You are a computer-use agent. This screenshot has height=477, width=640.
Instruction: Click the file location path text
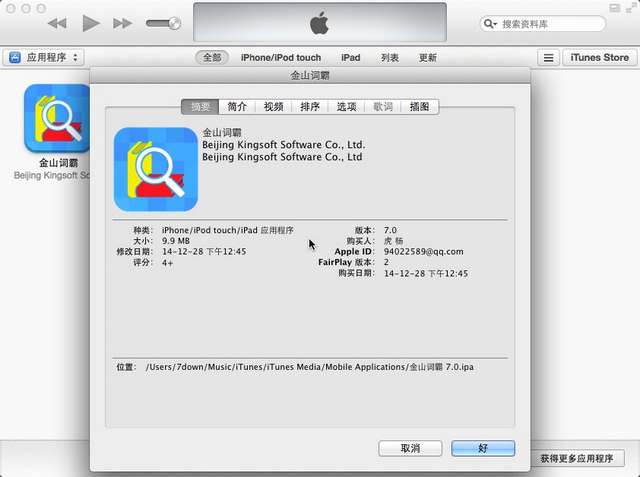[x=309, y=367]
